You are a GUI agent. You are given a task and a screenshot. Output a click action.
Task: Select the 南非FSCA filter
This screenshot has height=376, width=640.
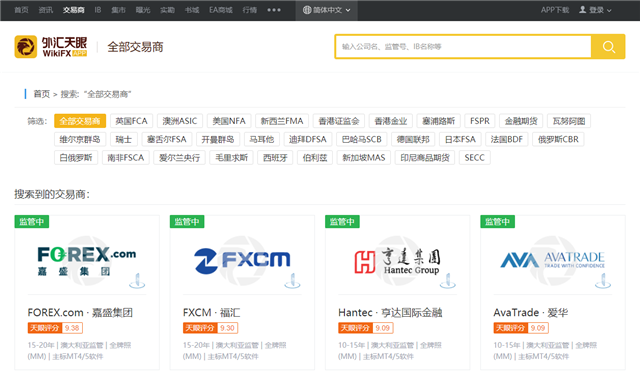[126, 158]
